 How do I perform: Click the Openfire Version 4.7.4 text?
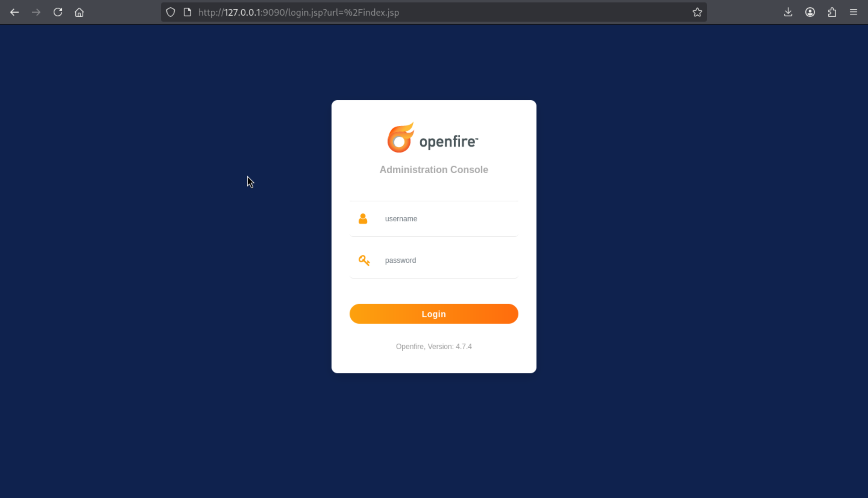[x=433, y=346]
